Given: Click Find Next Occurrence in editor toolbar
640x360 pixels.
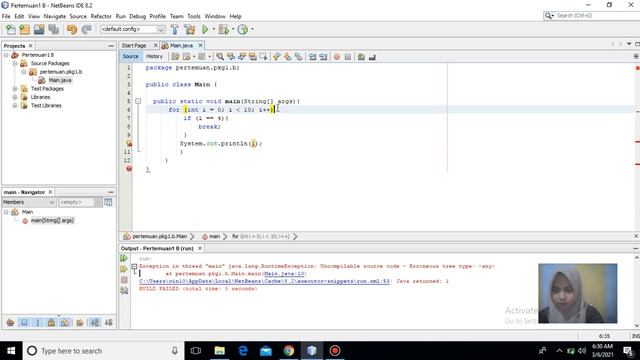Looking at the screenshot, I should click(242, 57).
